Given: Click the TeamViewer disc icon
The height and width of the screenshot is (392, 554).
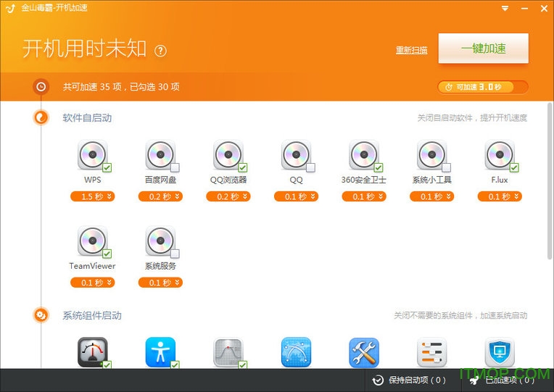Looking at the screenshot, I should click(x=92, y=241).
